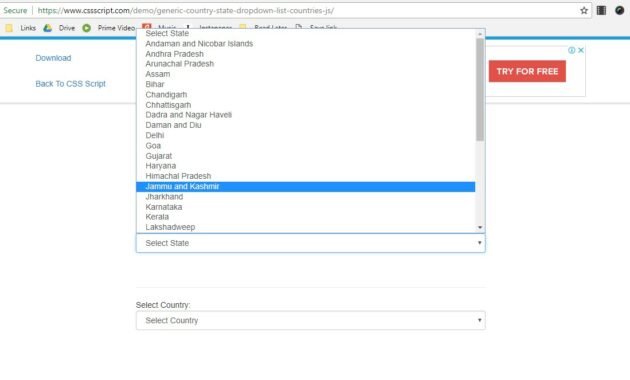Screen dimensions: 630x380
Task: Choose Lakshadweep from the state options
Action: (305, 227)
